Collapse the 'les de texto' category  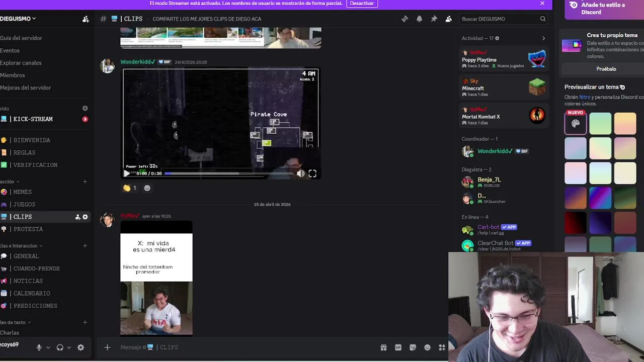(x=16, y=322)
